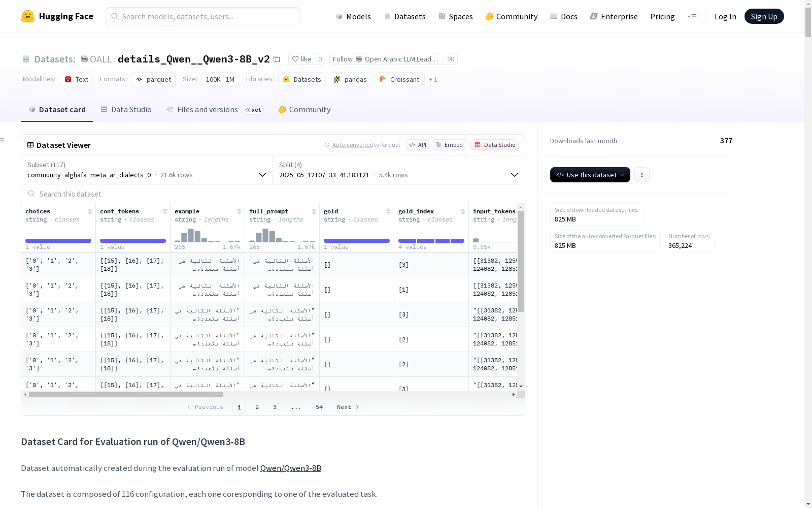Click the Search this dataset field
Viewport: 812px width, 508px height.
coord(273,194)
